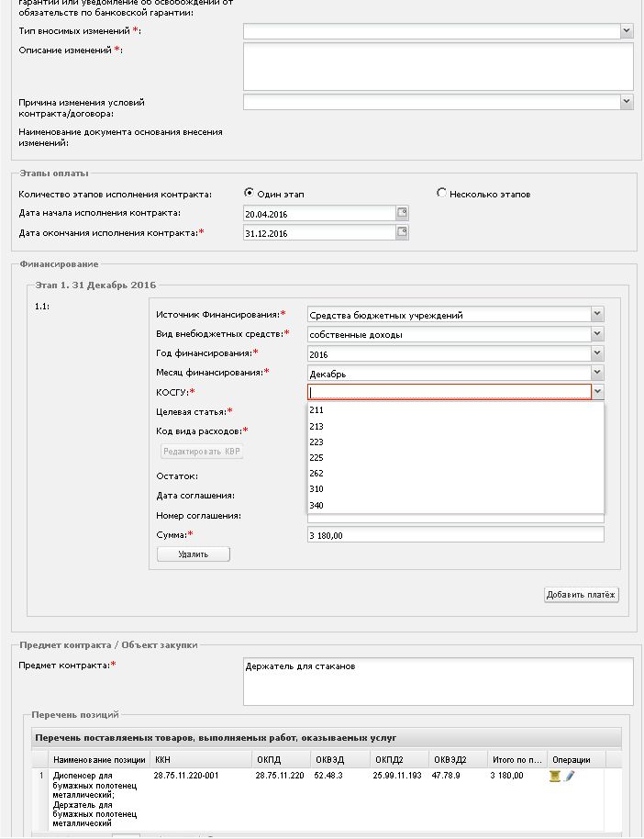Click the 'ОКПД2' column header
The height and width of the screenshot is (839, 644).
coord(399,759)
